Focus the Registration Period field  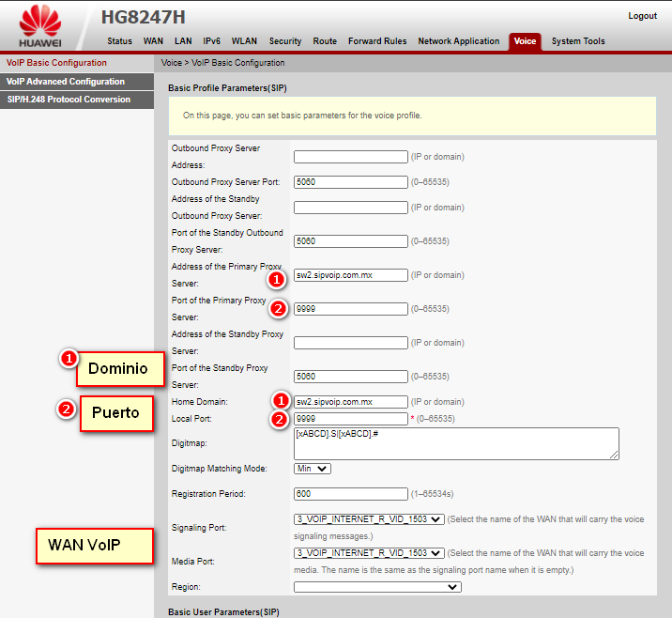[x=350, y=494]
